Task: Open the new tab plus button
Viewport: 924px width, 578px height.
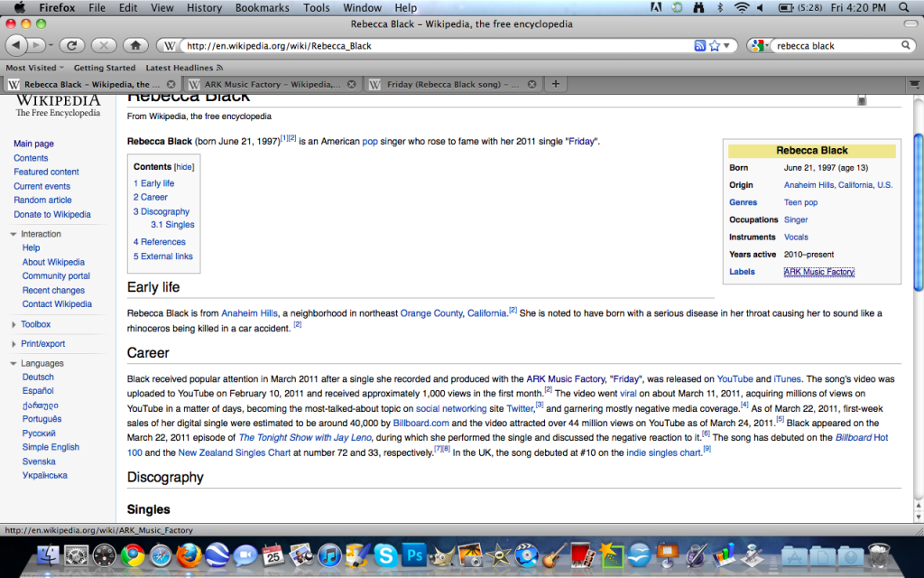Action: pyautogui.click(x=555, y=84)
